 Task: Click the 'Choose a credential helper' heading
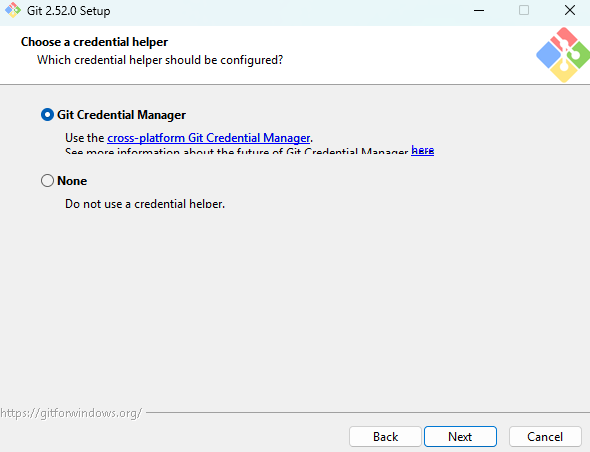[x=94, y=42]
